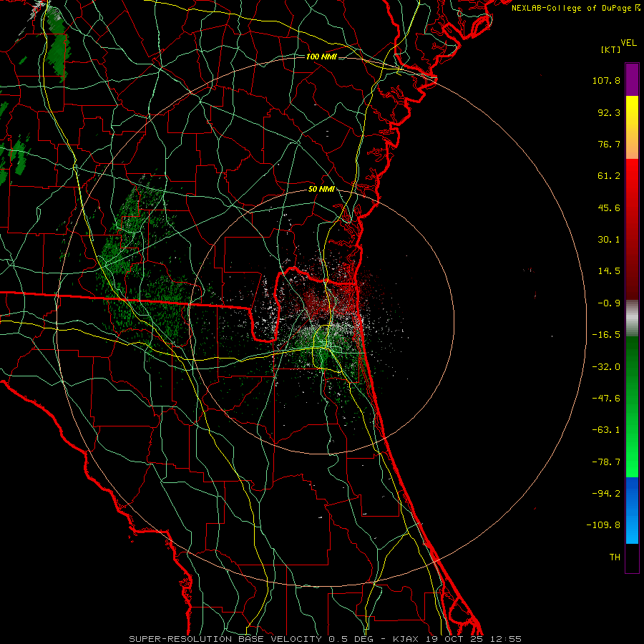Pick the purple segment of velocity color bar
The image size is (644, 644).
(x=632, y=79)
